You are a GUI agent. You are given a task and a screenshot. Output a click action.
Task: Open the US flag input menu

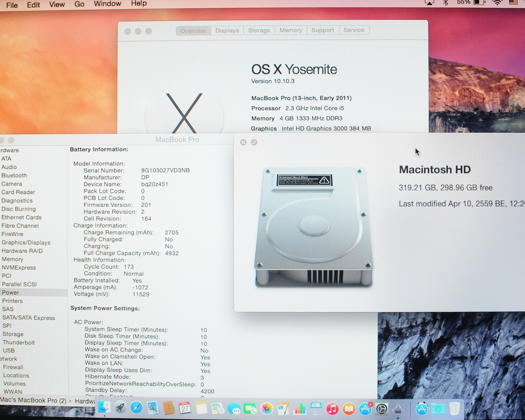point(513,3)
